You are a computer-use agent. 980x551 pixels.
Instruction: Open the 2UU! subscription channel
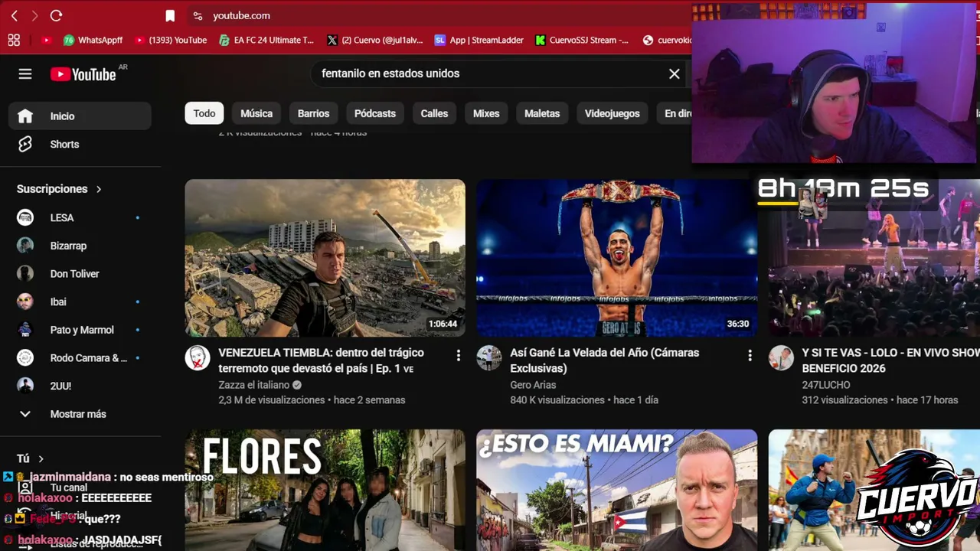80,386
